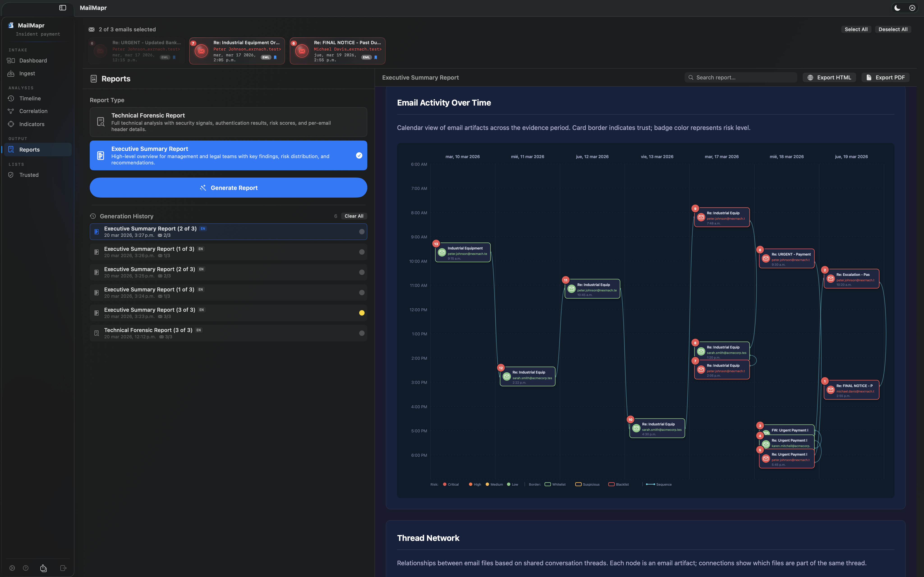Viewport: 924px width, 577px height.
Task: Click yellow status dot on history entry
Action: tap(361, 313)
